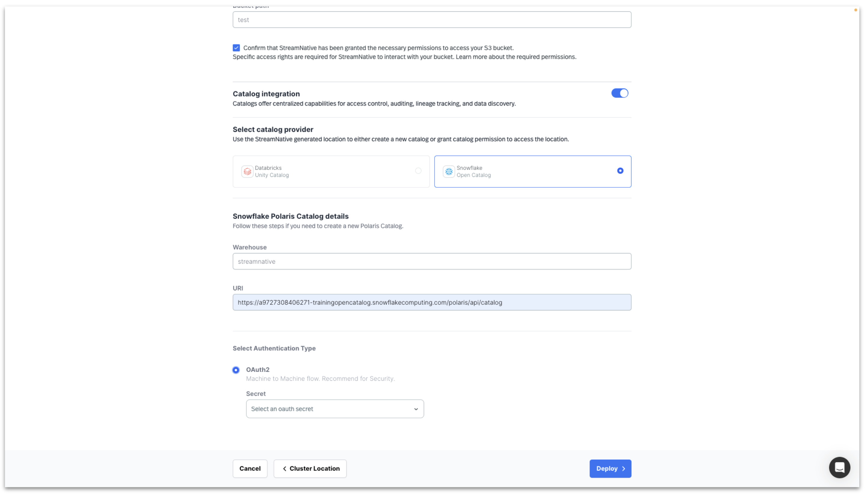This screenshot has width=868, height=496.
Task: Click the Cancel button
Action: (250, 468)
